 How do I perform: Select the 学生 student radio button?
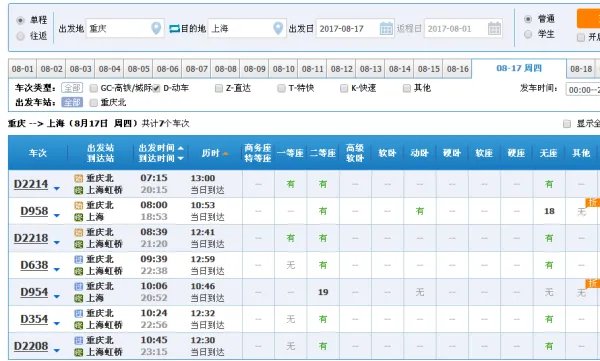pyautogui.click(x=528, y=34)
